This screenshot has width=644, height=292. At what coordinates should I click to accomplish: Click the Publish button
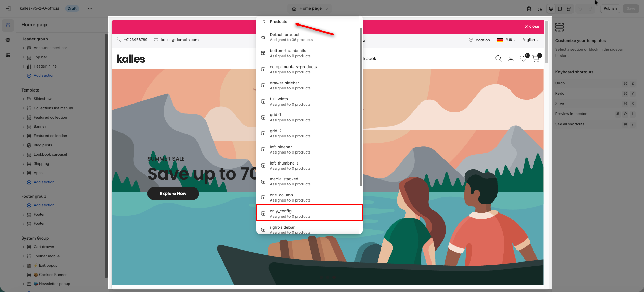click(610, 9)
